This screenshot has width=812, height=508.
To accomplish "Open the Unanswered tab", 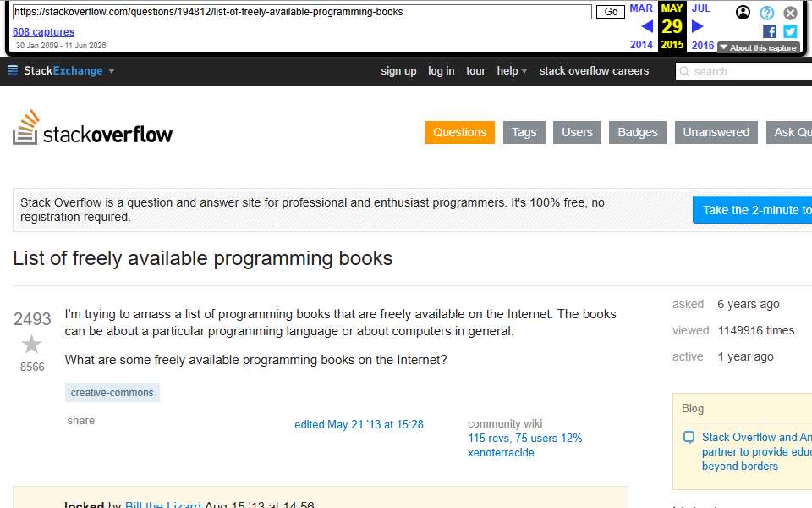I will click(716, 133).
